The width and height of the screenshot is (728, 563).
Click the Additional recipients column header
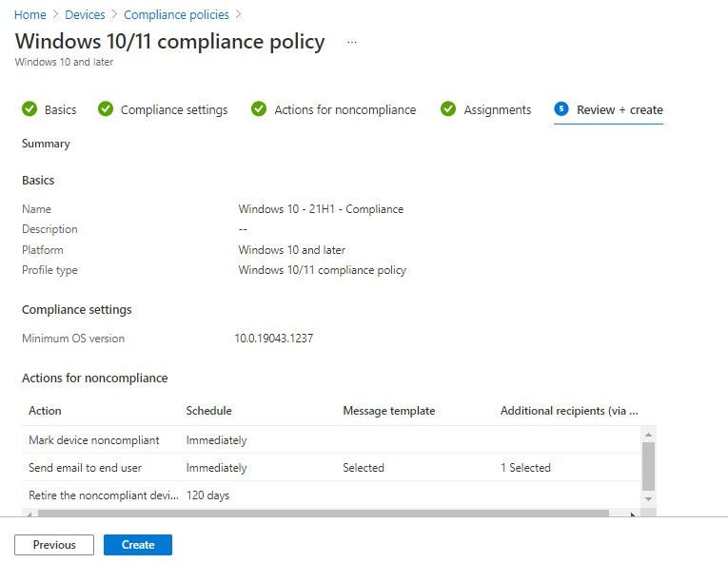click(569, 411)
